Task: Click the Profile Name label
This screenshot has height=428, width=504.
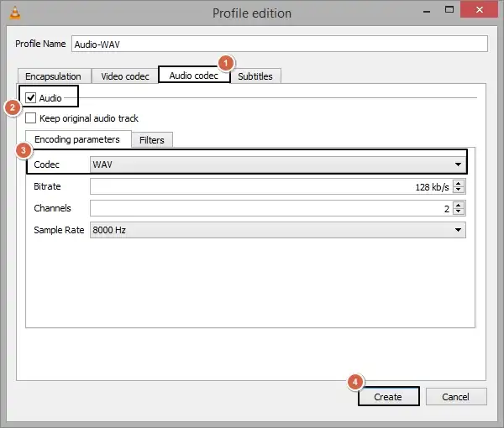Action: click(40, 44)
